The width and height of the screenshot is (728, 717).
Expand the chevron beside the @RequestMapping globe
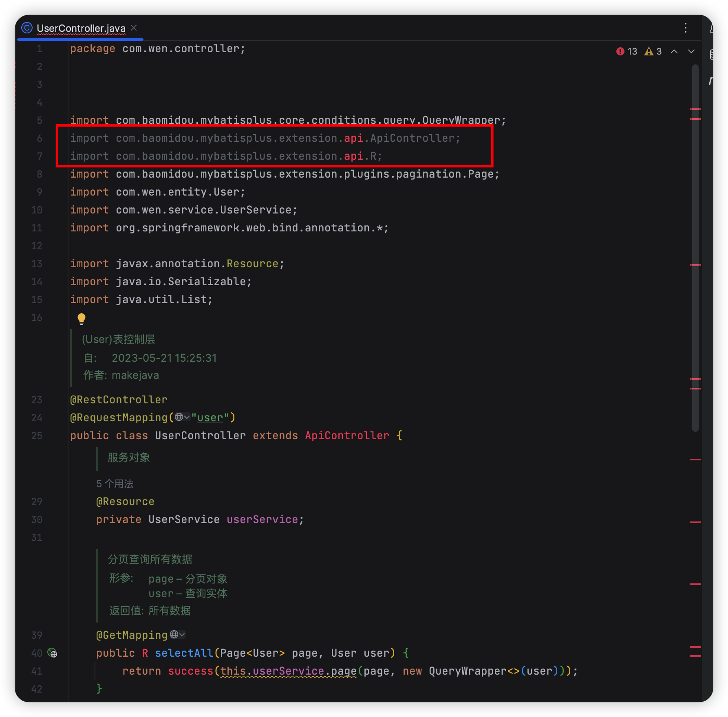tap(187, 418)
